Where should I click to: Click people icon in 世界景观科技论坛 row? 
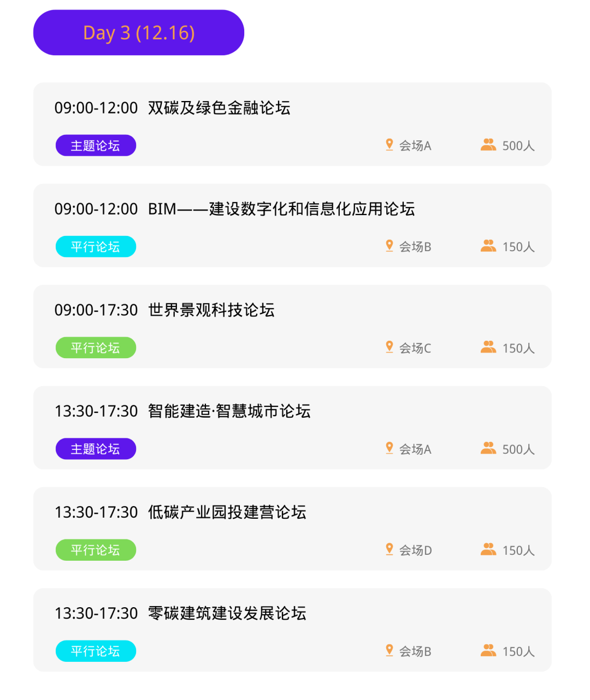pos(488,347)
